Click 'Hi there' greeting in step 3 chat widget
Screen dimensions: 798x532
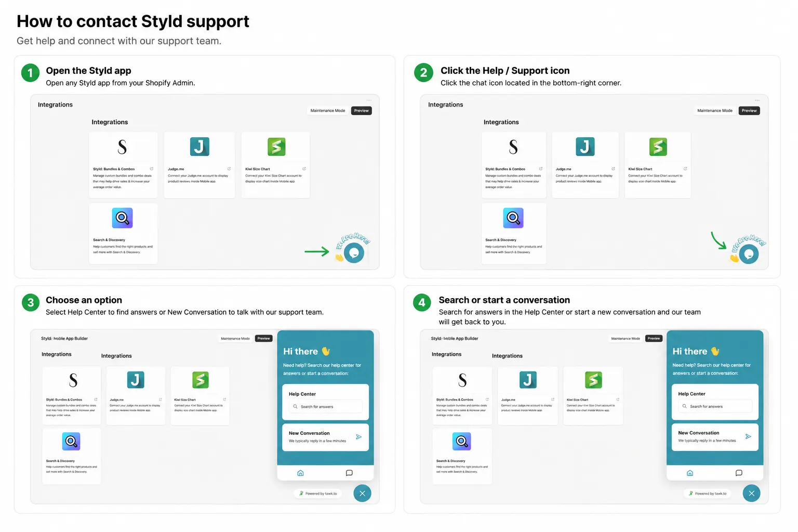pyautogui.click(x=307, y=352)
